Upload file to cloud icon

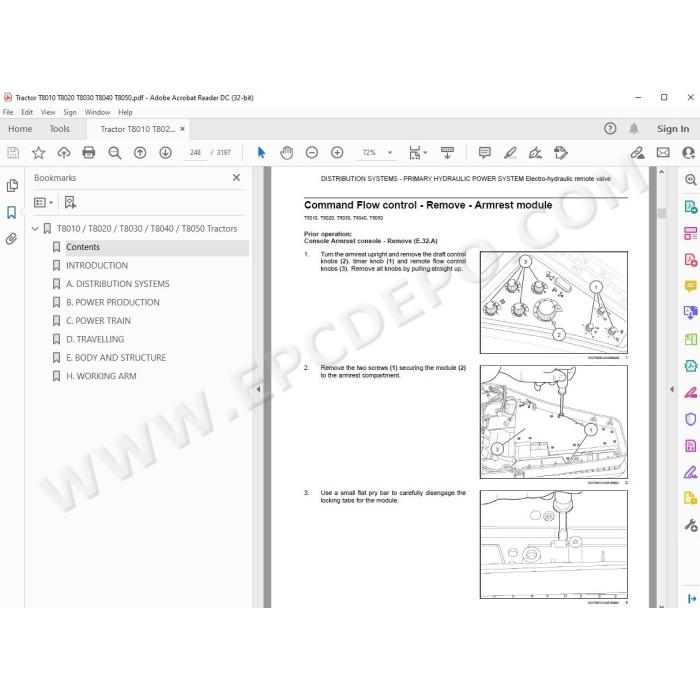64,153
